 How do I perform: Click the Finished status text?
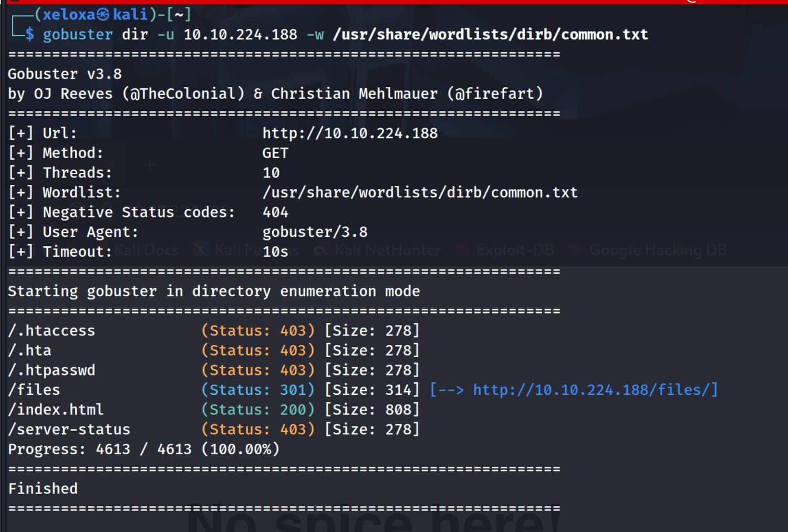pyautogui.click(x=43, y=489)
